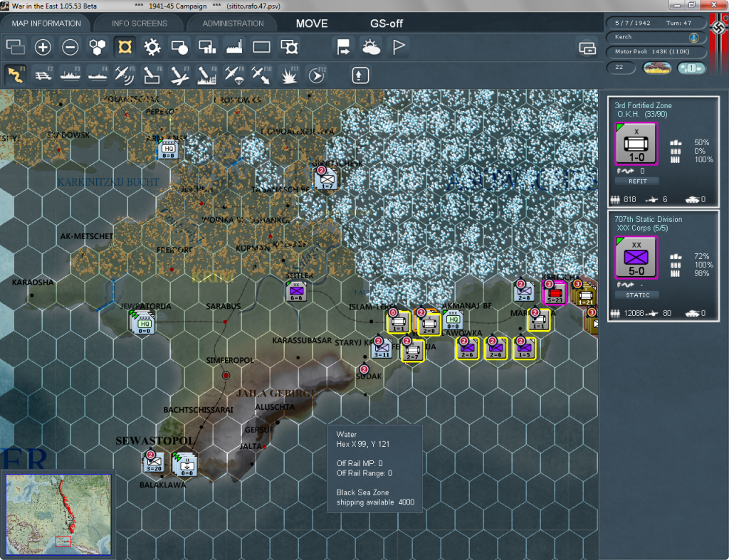The image size is (729, 560).
Task: Toggle the rectangle-with-circle map overlay icon
Action: point(179,47)
